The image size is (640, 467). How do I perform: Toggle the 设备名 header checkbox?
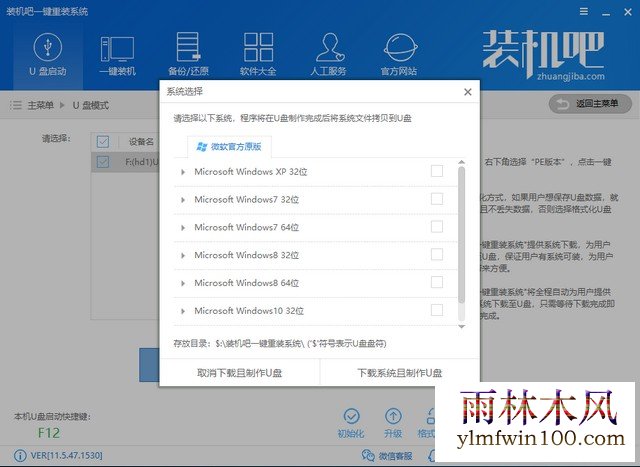tap(103, 142)
